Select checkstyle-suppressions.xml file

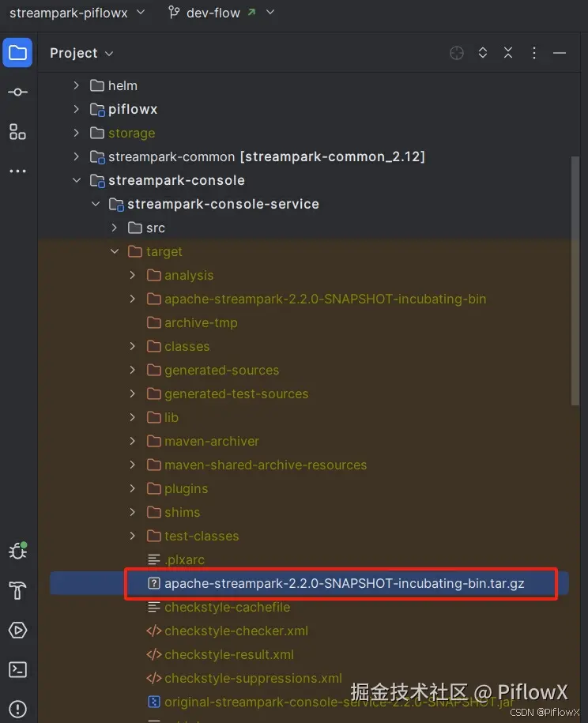[244, 678]
